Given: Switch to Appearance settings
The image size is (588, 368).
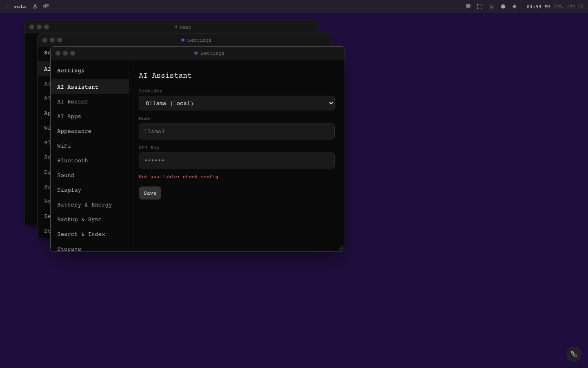Looking at the screenshot, I should 90,131.
